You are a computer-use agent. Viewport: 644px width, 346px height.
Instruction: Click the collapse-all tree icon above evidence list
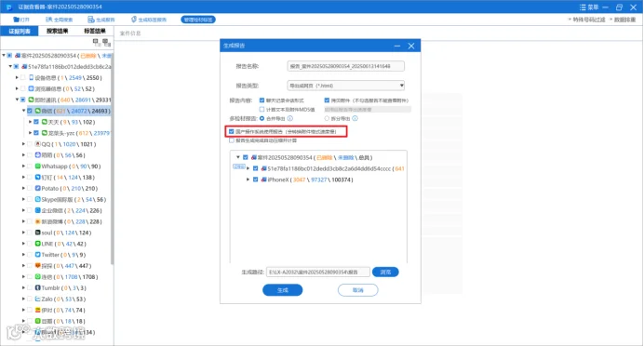pos(106,42)
